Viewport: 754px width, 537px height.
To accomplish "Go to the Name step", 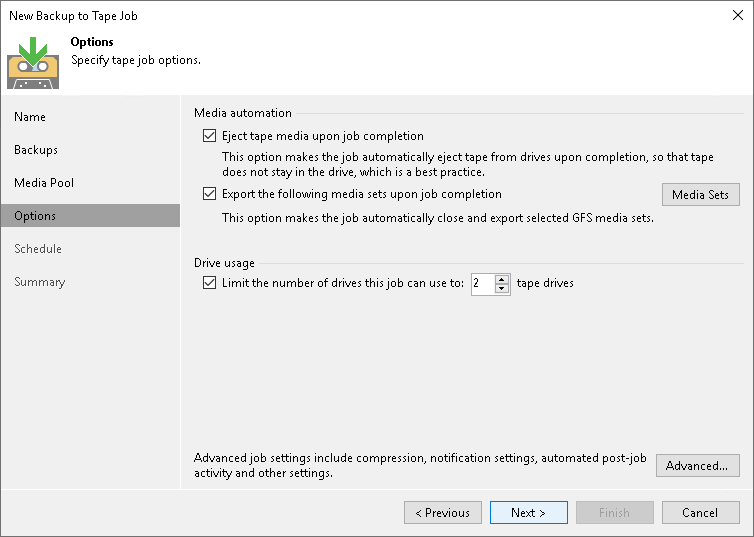I will pos(30,117).
